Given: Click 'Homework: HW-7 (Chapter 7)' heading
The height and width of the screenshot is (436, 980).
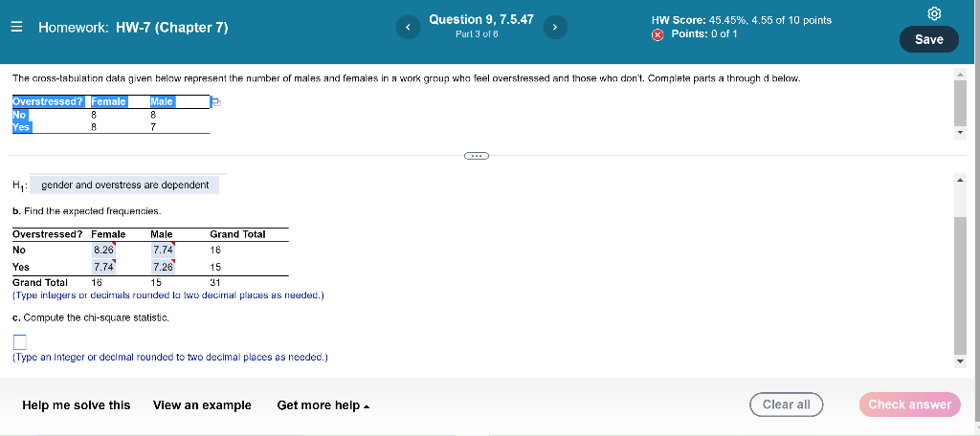Looking at the screenshot, I should click(x=133, y=28).
